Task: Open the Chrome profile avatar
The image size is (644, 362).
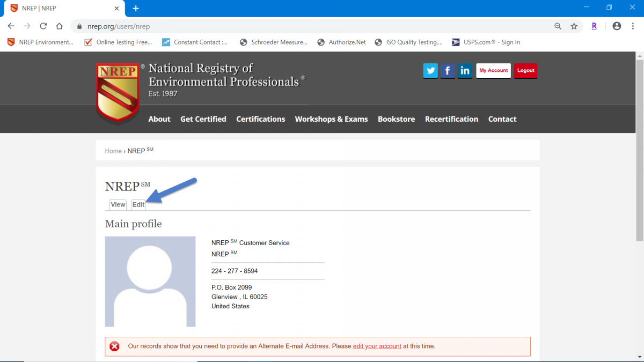Action: pyautogui.click(x=617, y=26)
